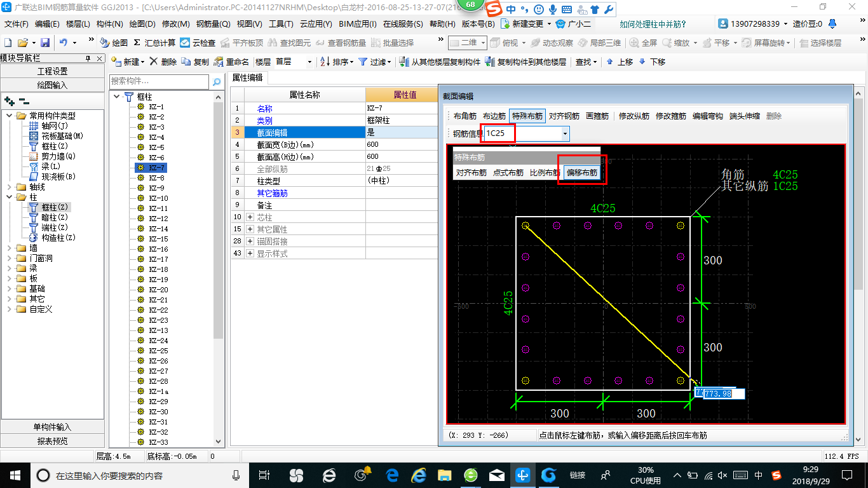
Task: Click the collapse-all minus icon in navigator
Action: click(x=24, y=100)
